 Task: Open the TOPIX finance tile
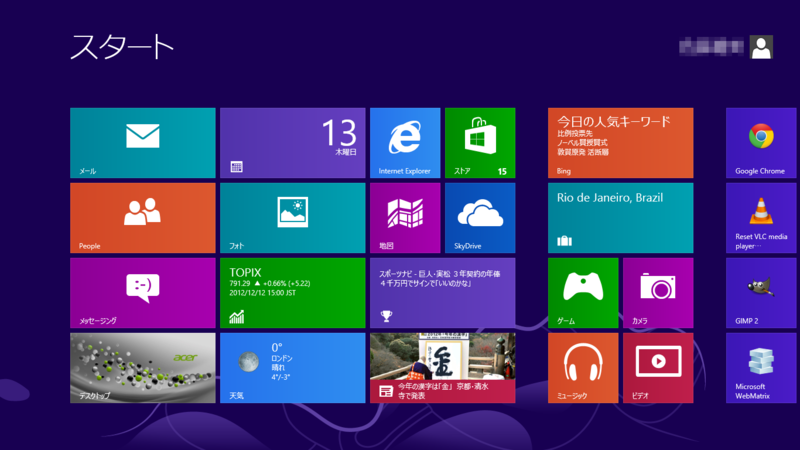click(292, 293)
